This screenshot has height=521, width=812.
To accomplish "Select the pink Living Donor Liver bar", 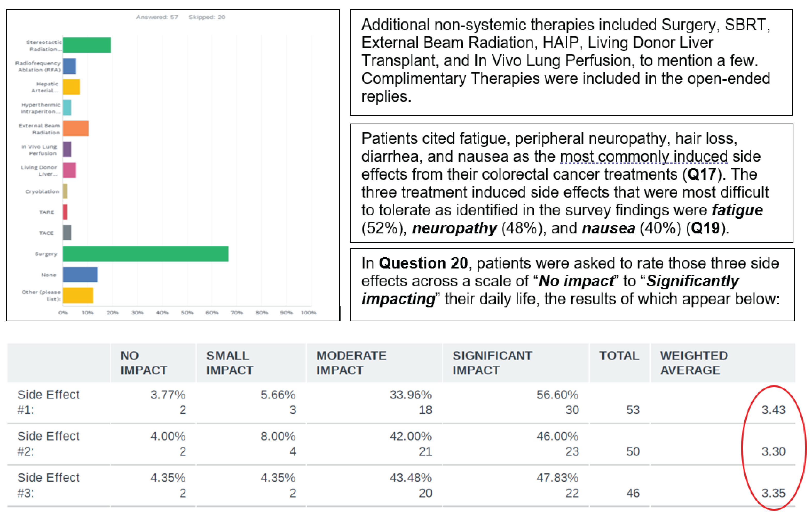I will 69,170.
